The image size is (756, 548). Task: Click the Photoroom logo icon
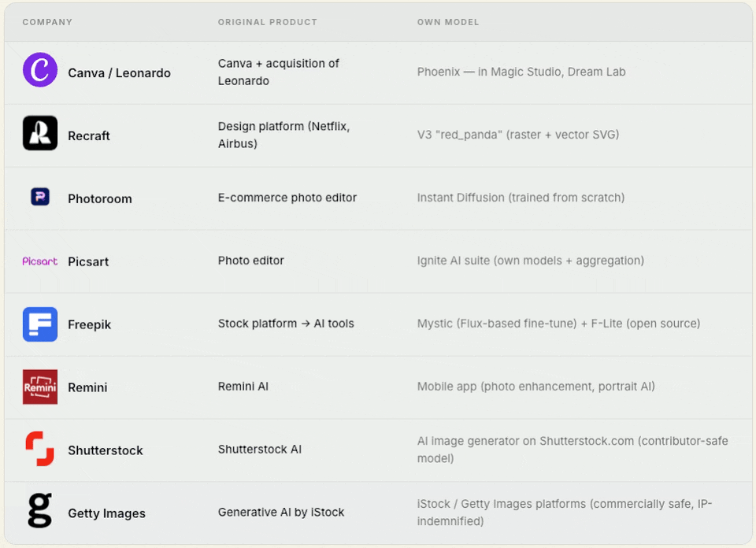click(x=40, y=197)
